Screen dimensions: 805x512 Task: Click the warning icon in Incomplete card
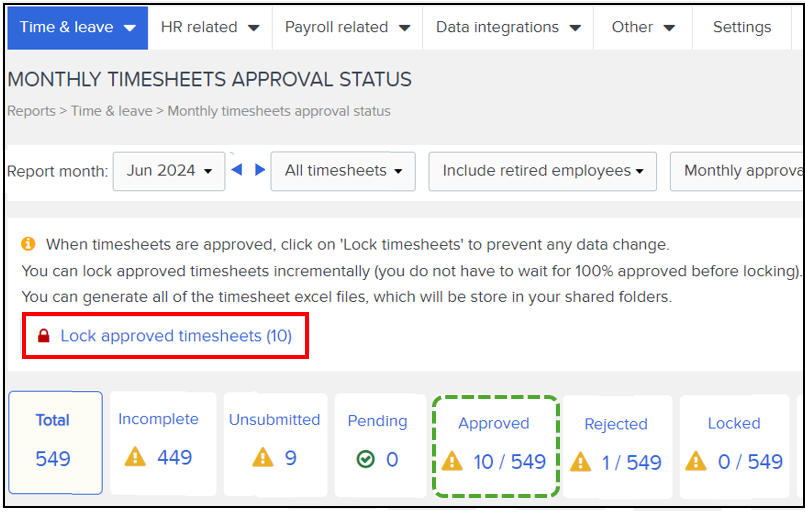135,458
